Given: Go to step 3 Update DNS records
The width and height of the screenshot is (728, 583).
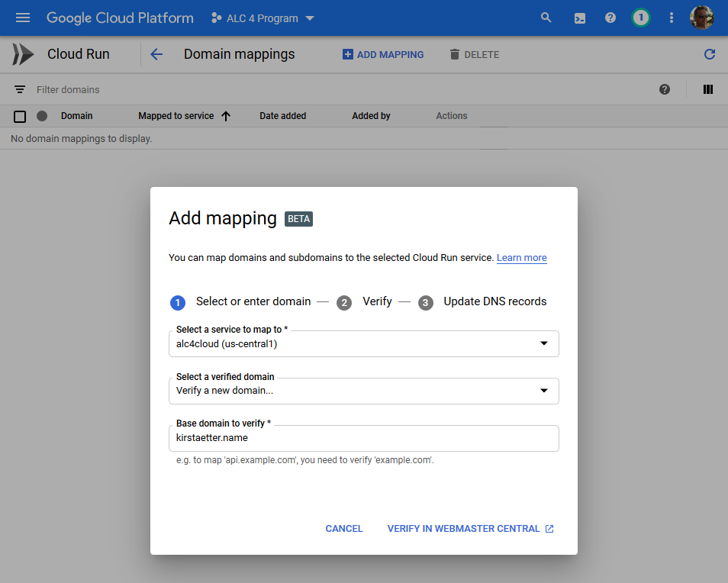Looking at the screenshot, I should (x=482, y=301).
